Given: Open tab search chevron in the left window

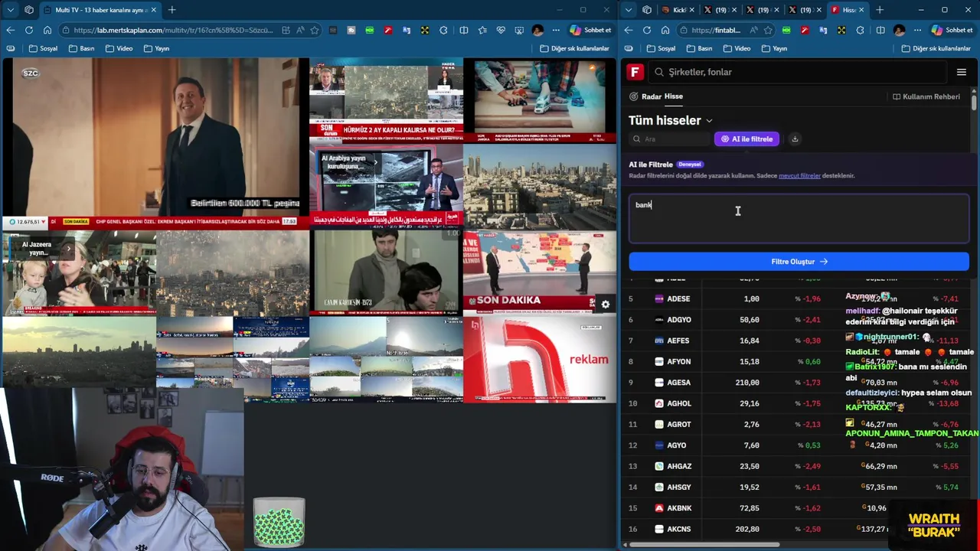Looking at the screenshot, I should [11, 10].
